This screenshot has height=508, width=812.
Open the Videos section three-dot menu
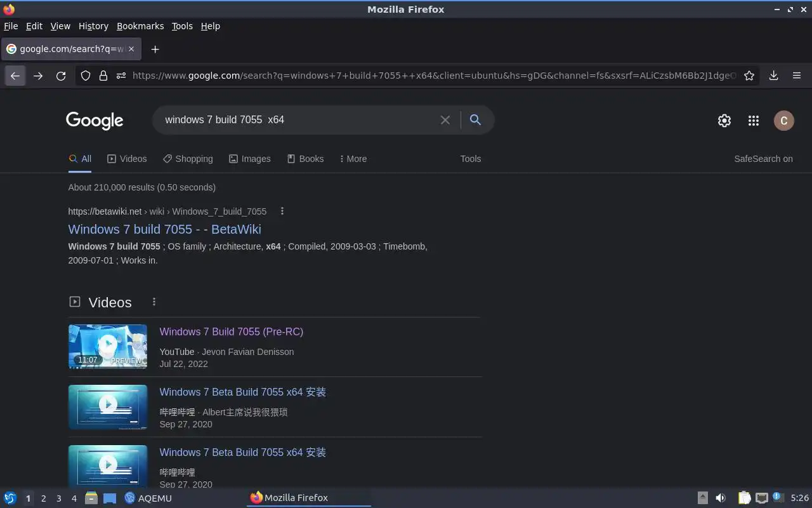point(154,302)
